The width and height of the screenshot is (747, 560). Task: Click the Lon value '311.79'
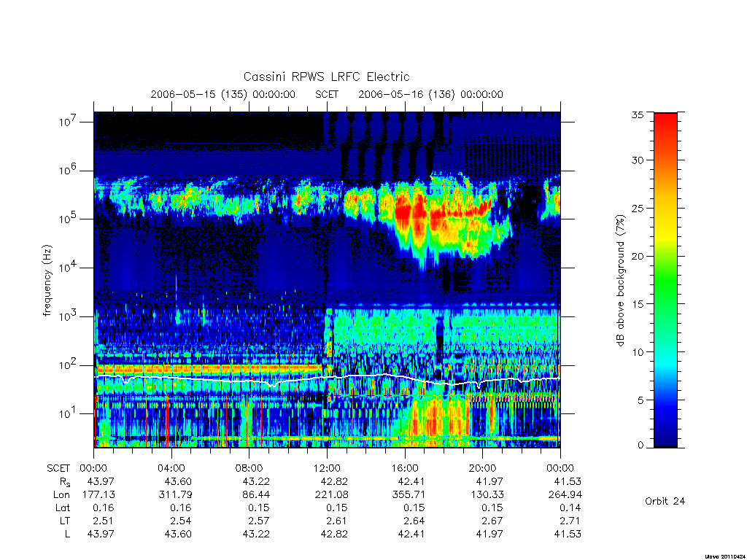(175, 495)
